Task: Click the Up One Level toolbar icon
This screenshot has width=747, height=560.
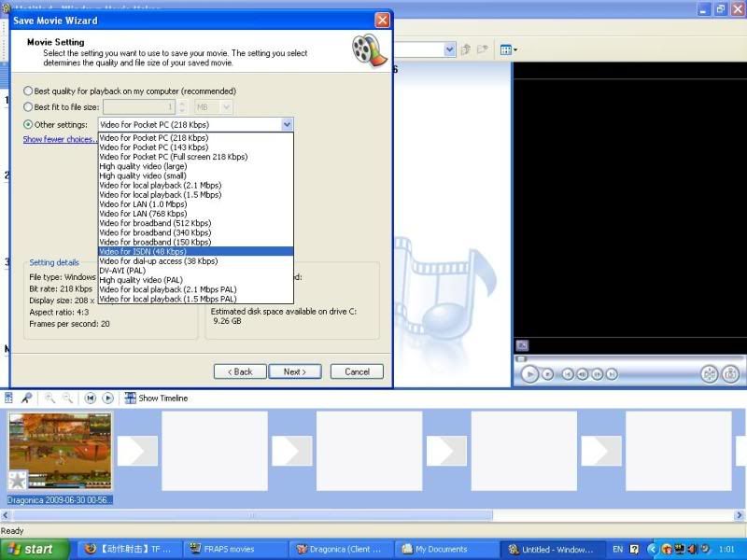Action: [466, 49]
